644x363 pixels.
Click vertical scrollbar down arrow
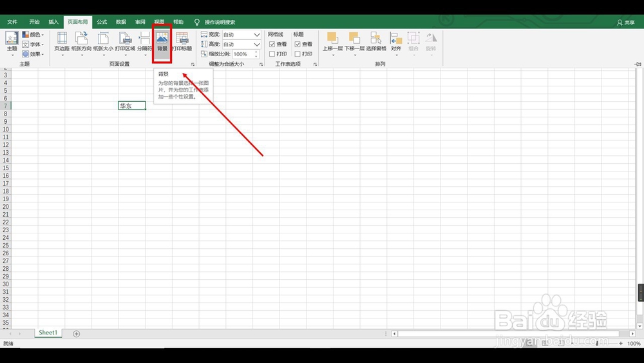[639, 326]
